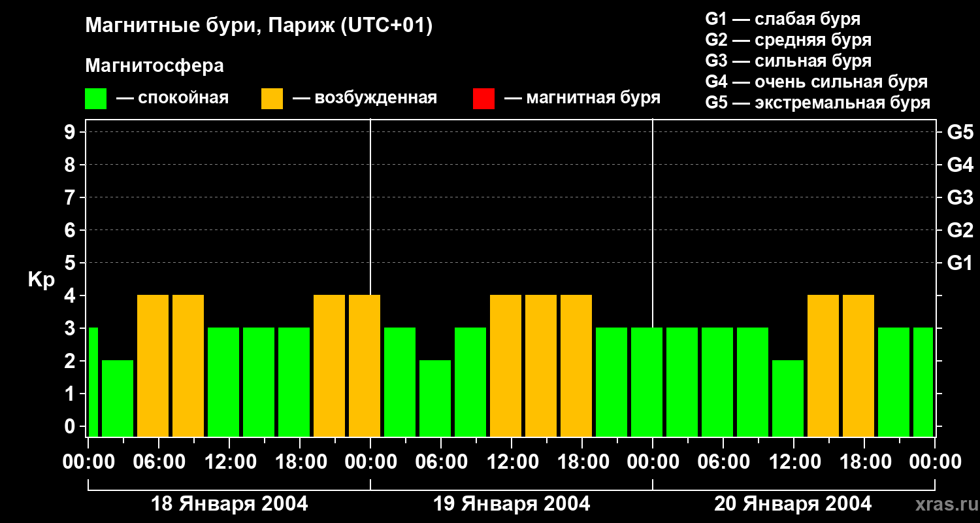Click the 'Магнитосфера' subtitle

point(154,66)
